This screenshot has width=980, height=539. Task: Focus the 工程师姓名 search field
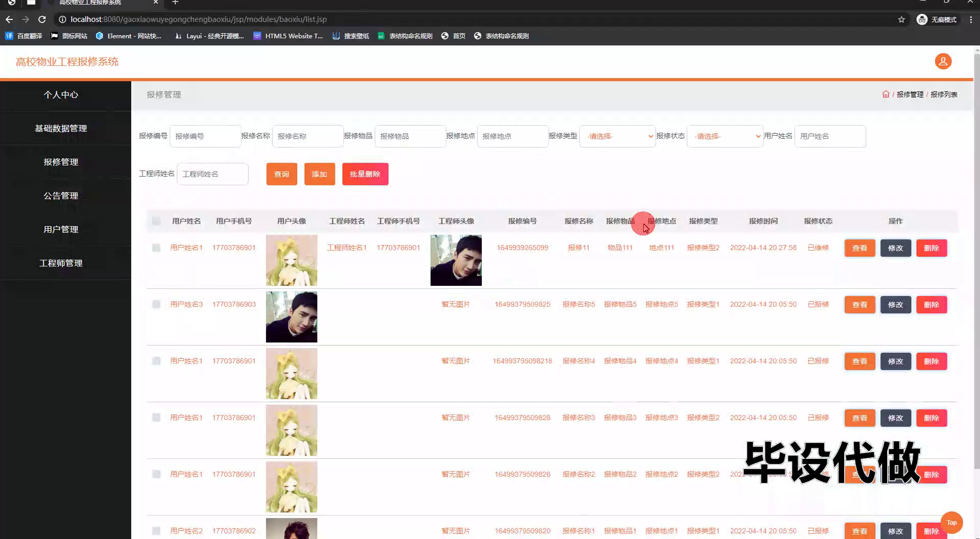[x=212, y=174]
